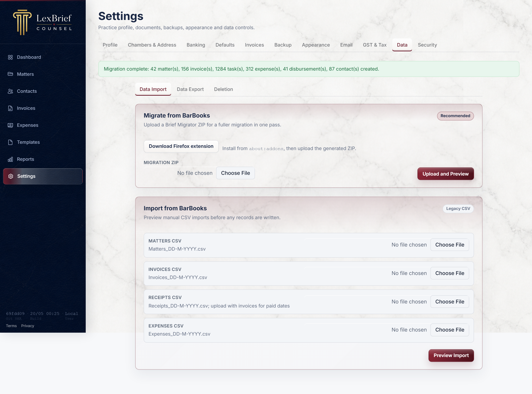Click the Migrate from BarBooks heading
532x394 pixels.
coord(177,116)
